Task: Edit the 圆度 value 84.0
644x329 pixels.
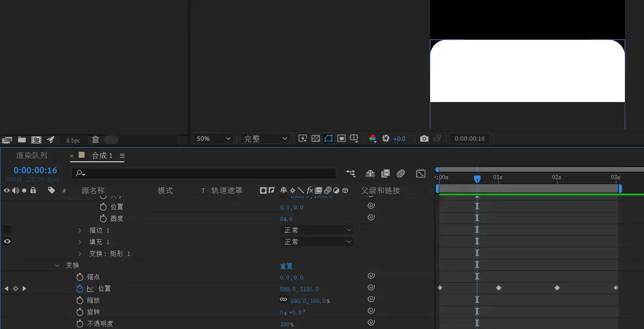Action: tap(286, 219)
